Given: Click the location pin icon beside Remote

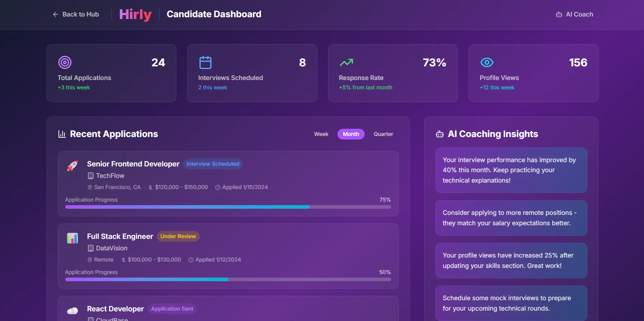Looking at the screenshot, I should coord(90,260).
